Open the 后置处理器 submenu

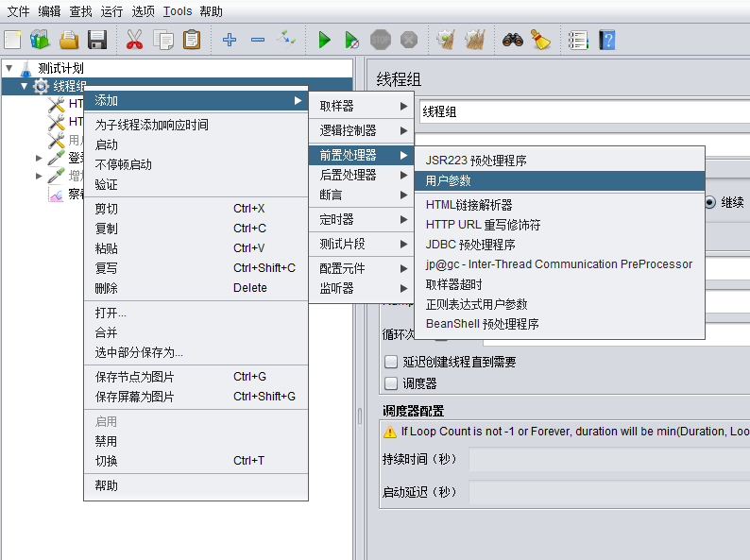click(x=362, y=175)
